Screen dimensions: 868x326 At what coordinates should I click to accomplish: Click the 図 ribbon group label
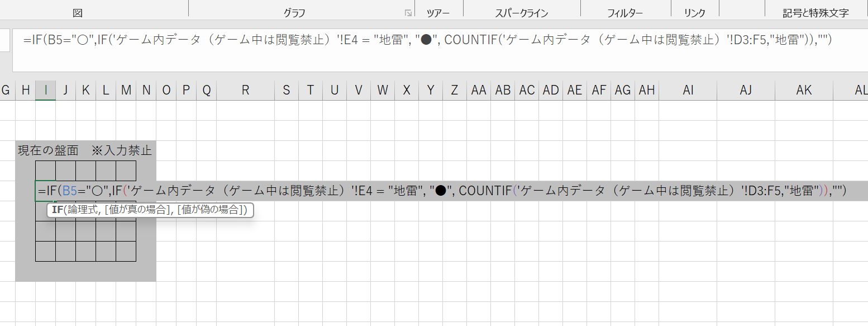78,13
